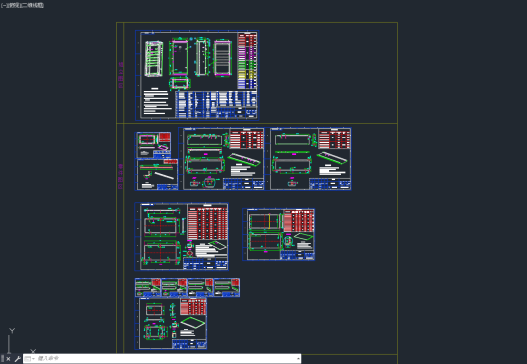Click the command line grip handle
This screenshot has width=527, height=364.
point(2,359)
